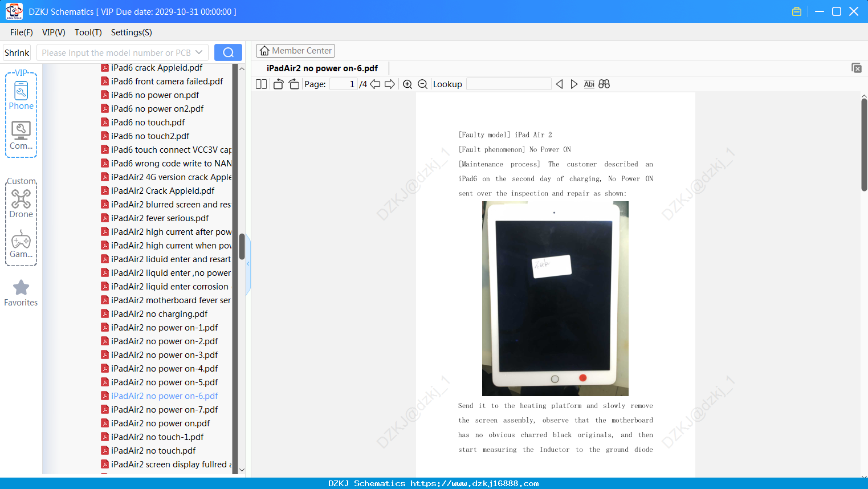Open iPadAir2 no power on-7.pdf
This screenshot has height=489, width=868.
pyautogui.click(x=165, y=410)
